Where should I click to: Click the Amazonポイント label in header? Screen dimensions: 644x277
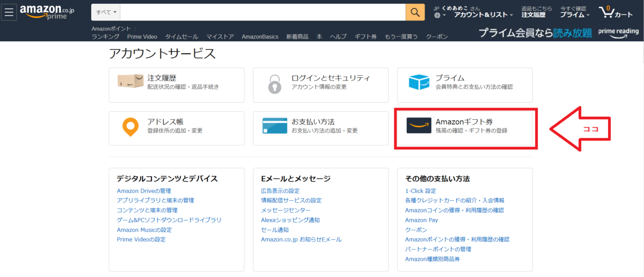[111, 28]
